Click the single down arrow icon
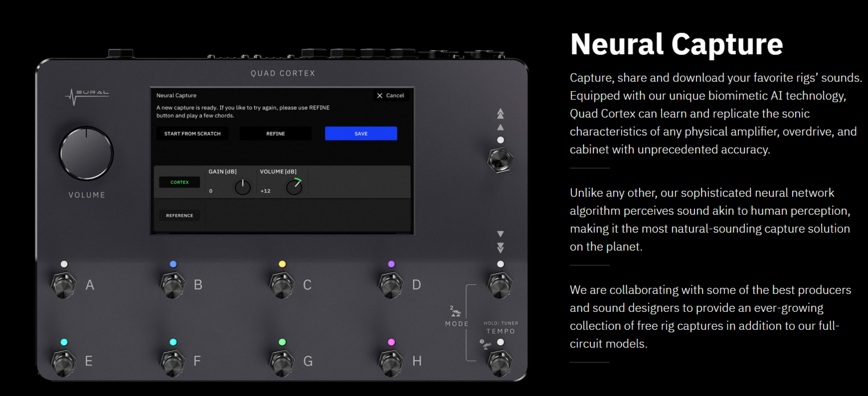868x396 pixels. point(500,234)
